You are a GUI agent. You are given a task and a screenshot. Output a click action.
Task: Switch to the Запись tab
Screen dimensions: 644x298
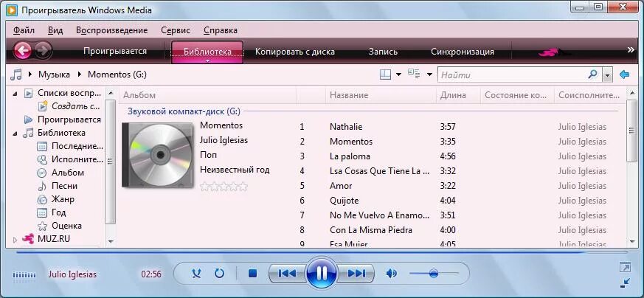coord(383,52)
